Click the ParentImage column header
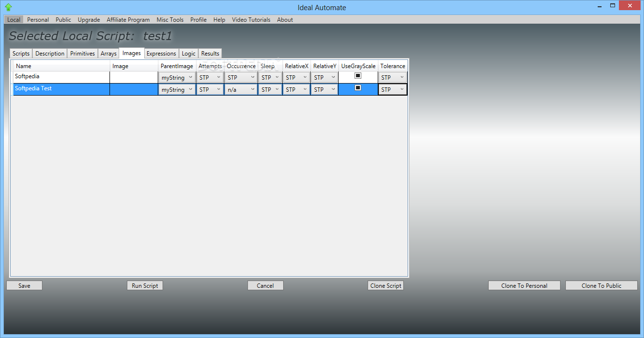644x338 pixels. [177, 66]
